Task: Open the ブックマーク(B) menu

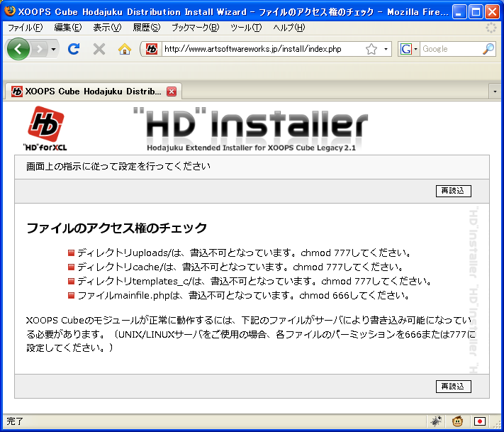Action: click(x=195, y=28)
